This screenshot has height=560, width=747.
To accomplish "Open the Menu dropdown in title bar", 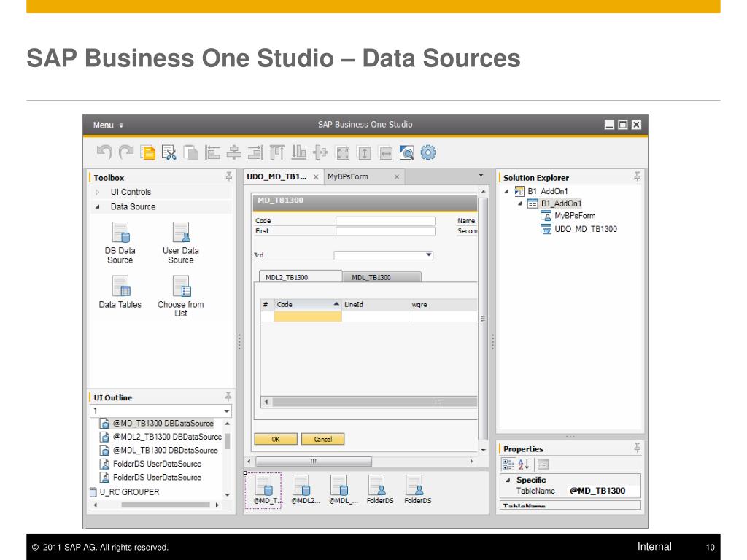I will pos(108,125).
